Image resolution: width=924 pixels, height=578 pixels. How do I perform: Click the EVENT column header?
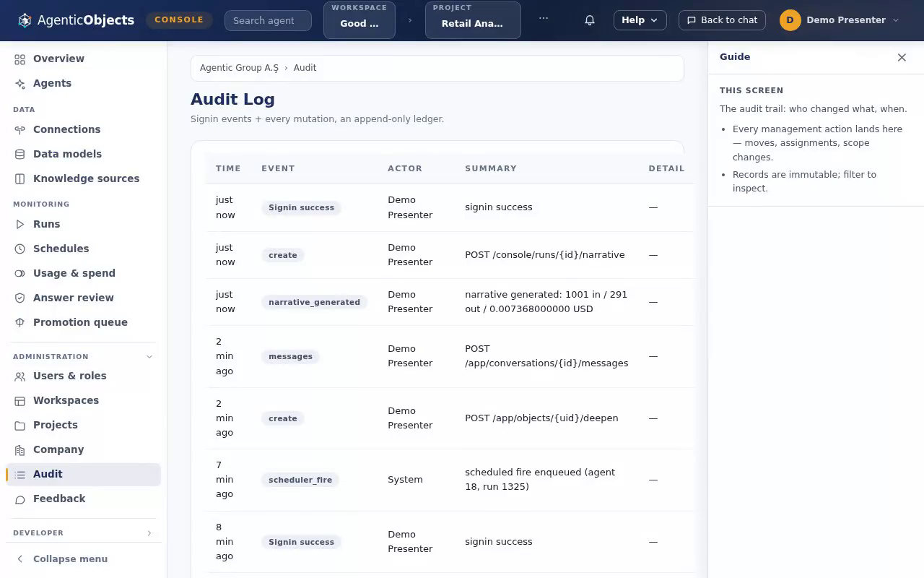pos(278,168)
